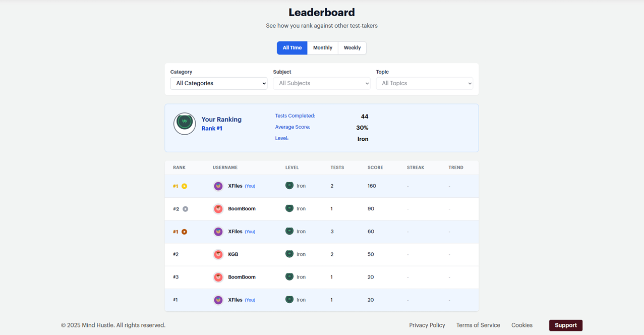Screen dimensions: 644x335
Task: Click the score value 60
Action: click(x=371, y=232)
